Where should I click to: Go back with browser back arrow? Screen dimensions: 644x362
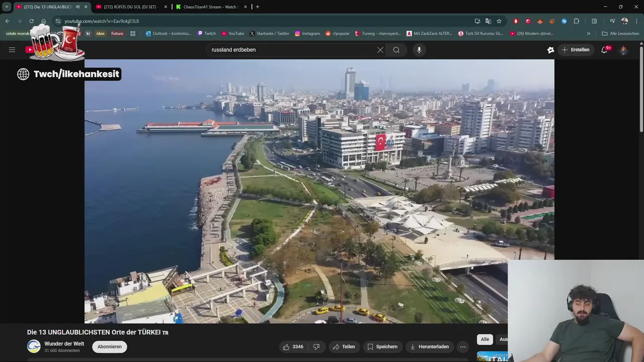coord(7,21)
